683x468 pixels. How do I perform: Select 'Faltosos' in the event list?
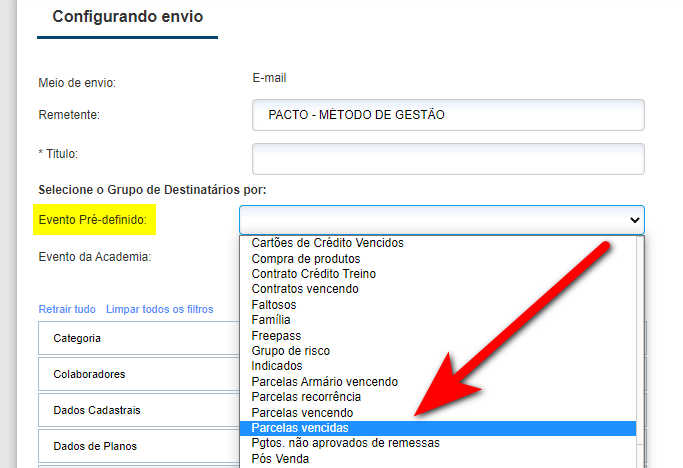point(275,305)
